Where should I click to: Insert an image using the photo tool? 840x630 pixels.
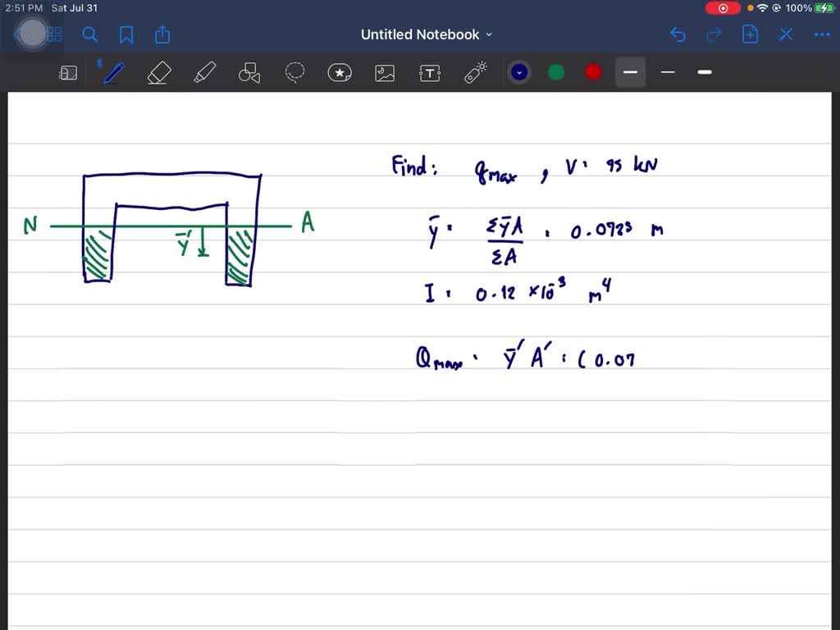click(385, 72)
